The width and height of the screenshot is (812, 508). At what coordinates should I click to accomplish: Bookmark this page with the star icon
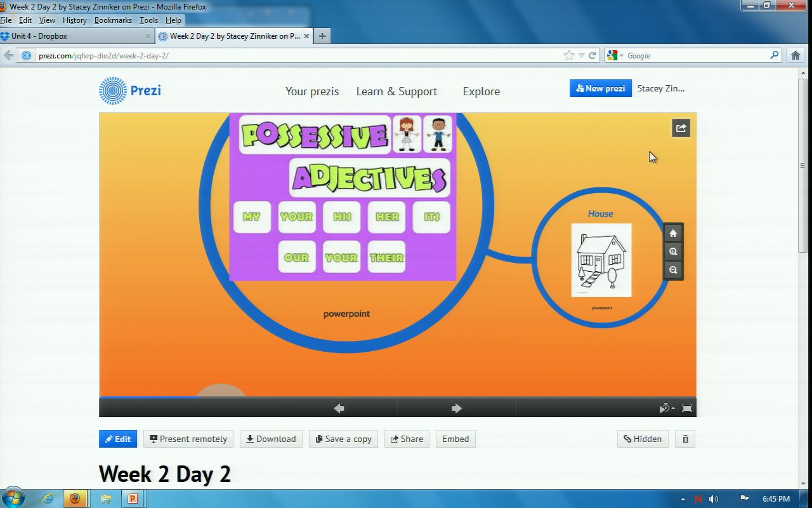point(569,55)
